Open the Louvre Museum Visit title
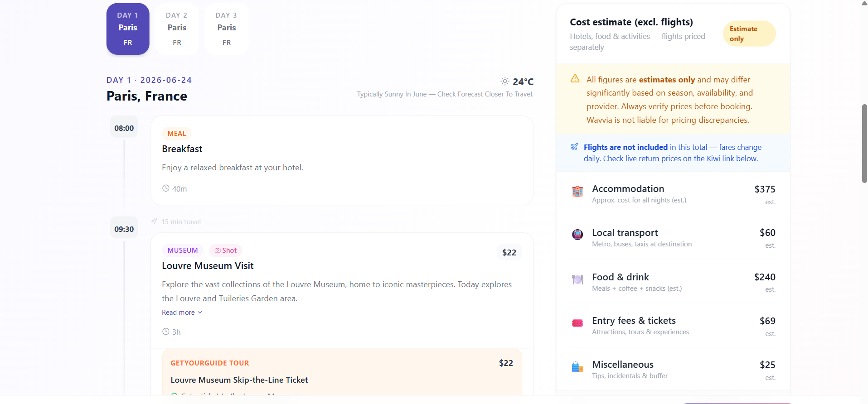This screenshot has width=868, height=404. pyautogui.click(x=208, y=266)
